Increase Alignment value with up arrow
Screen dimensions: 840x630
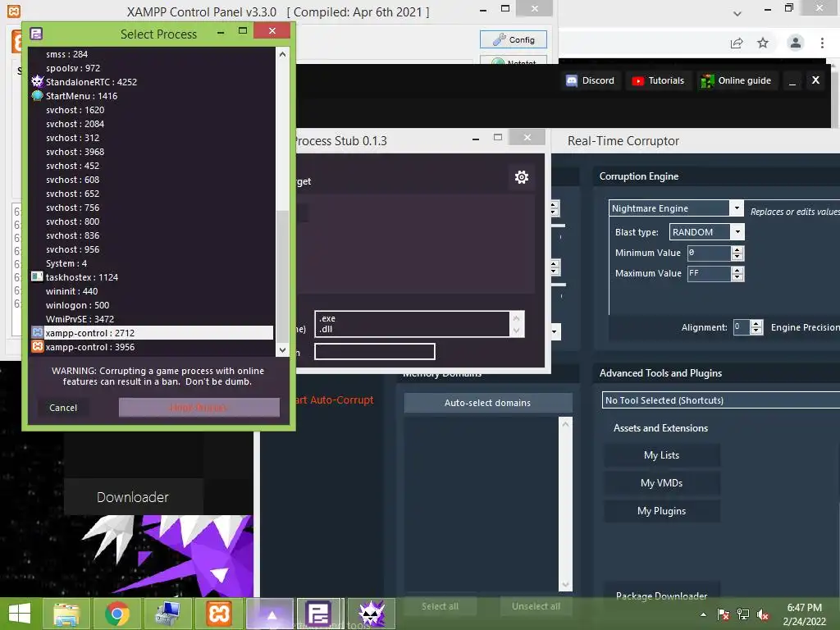pyautogui.click(x=756, y=323)
